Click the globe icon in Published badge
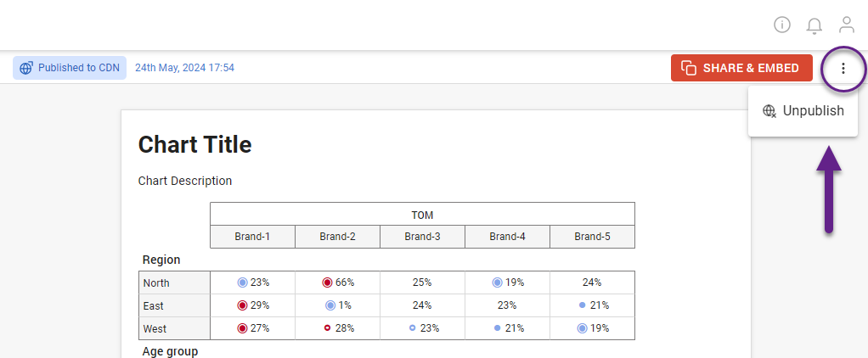Viewport: 868px width, 358px height. [26, 68]
